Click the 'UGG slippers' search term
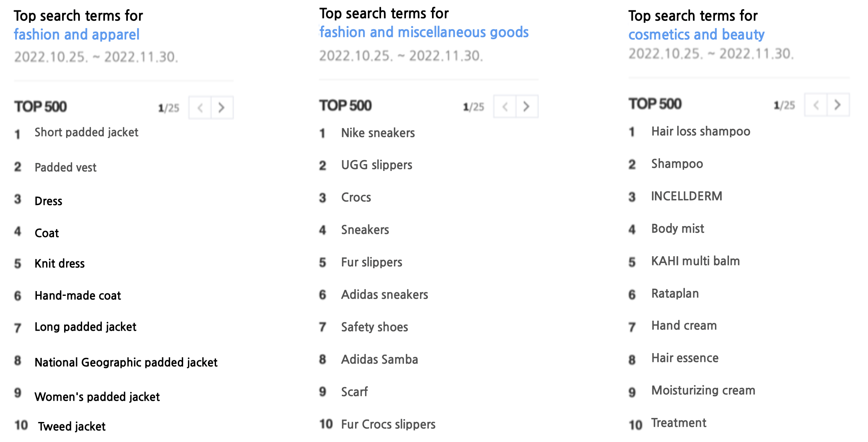The width and height of the screenshot is (868, 442). point(377,165)
